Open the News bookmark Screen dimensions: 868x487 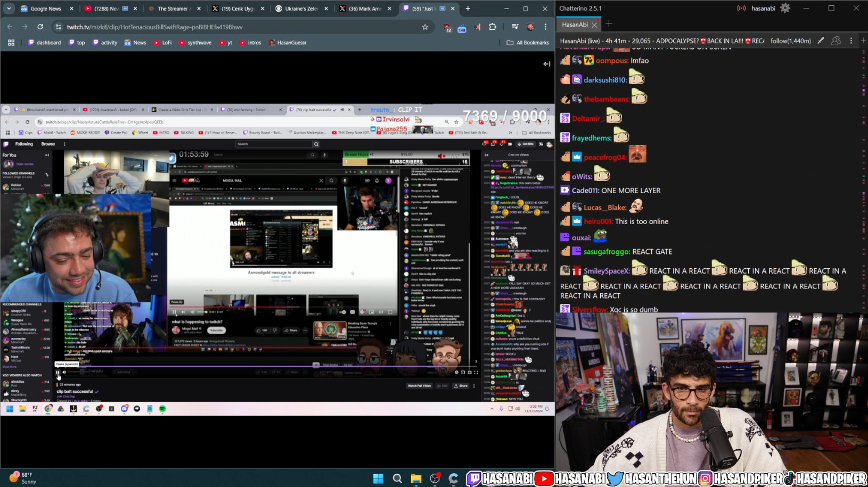click(x=135, y=43)
